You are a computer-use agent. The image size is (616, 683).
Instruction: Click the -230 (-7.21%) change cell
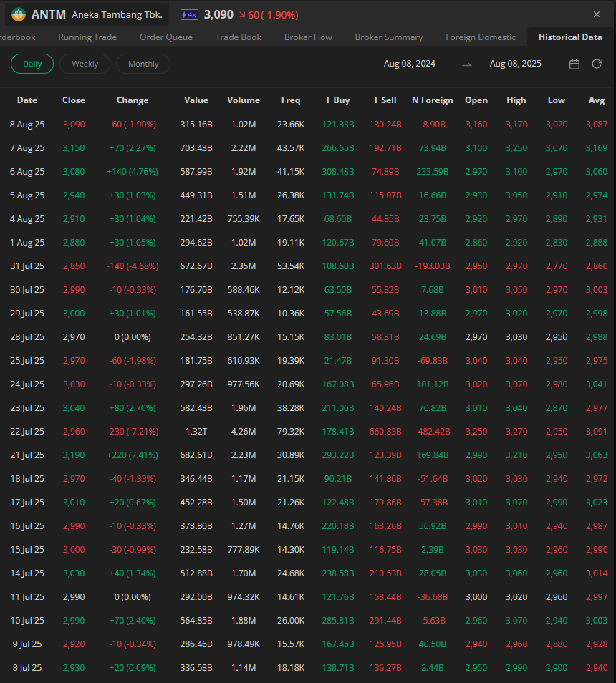coord(133,432)
